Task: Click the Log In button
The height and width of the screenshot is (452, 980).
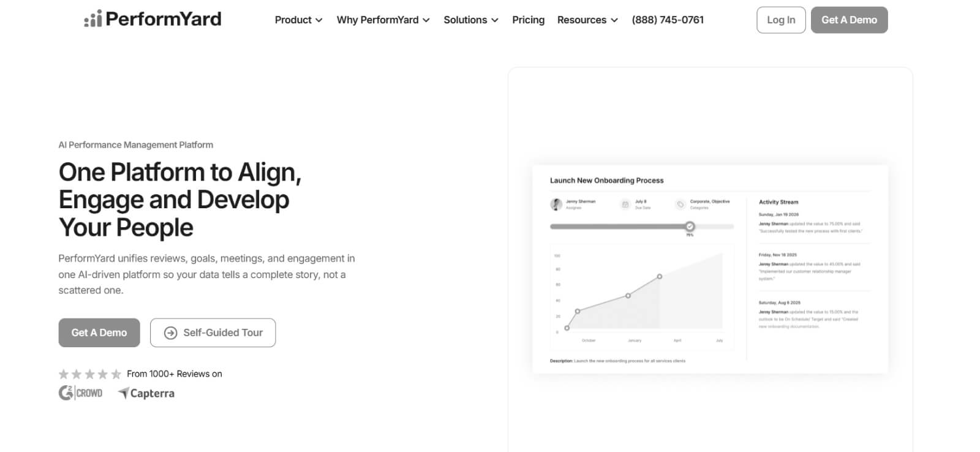Action: [x=781, y=20]
